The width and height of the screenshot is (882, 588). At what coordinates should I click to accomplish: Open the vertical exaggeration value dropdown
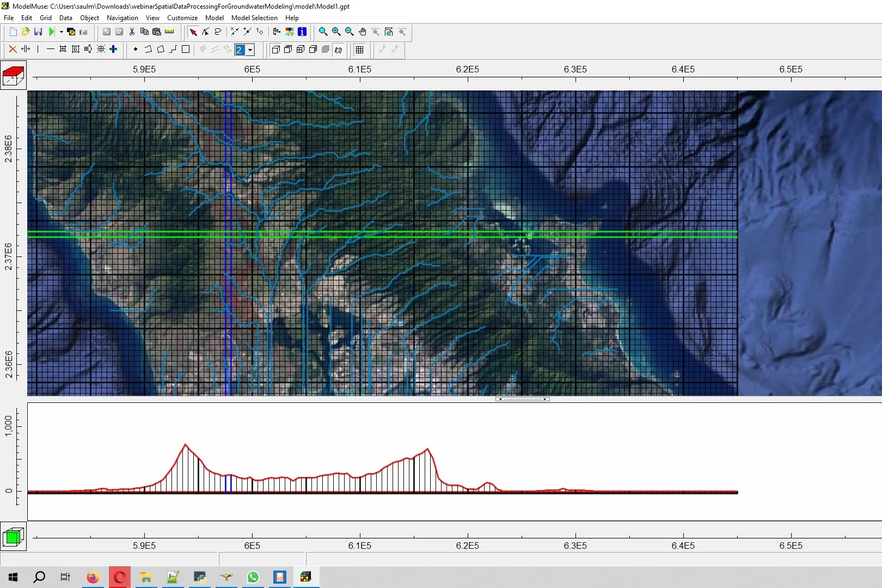[x=250, y=50]
